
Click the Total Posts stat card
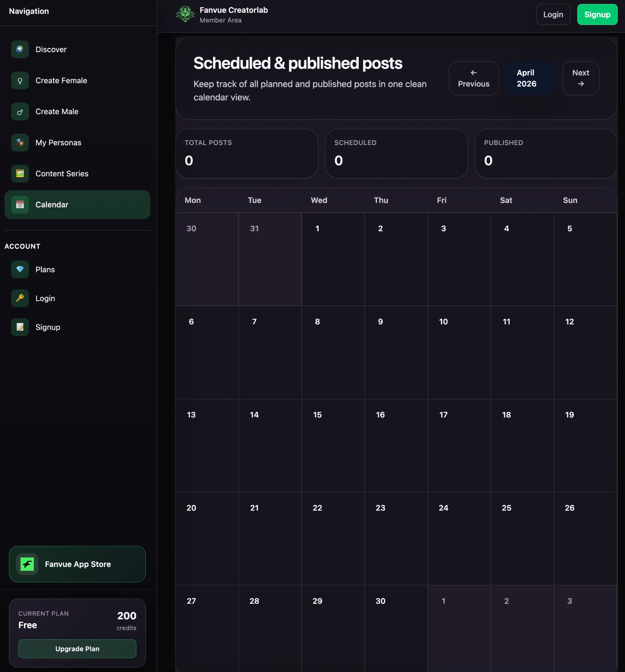(247, 154)
